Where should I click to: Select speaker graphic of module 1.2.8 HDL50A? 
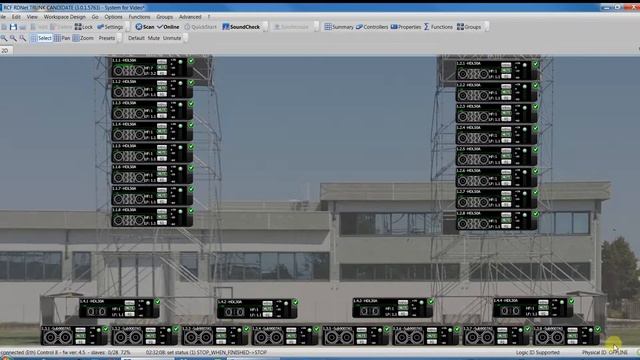[x=473, y=223]
